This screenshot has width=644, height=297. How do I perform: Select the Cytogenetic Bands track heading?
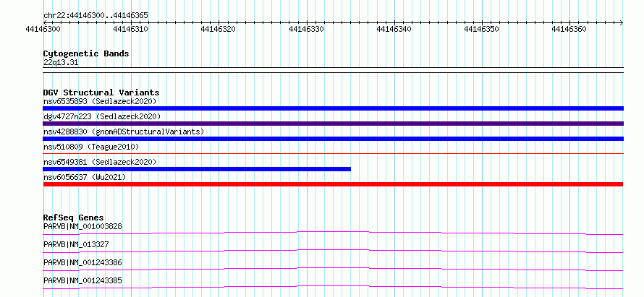(86, 53)
